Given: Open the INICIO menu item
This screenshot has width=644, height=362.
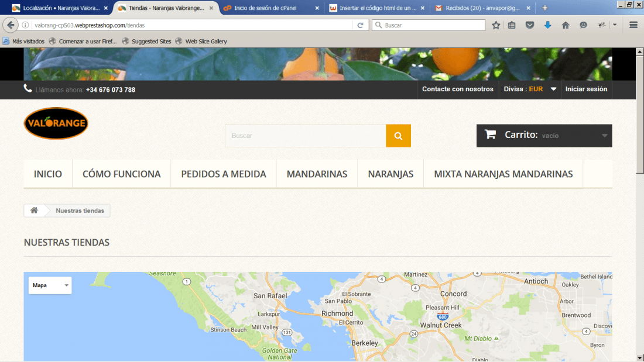Looking at the screenshot, I should pyautogui.click(x=48, y=174).
